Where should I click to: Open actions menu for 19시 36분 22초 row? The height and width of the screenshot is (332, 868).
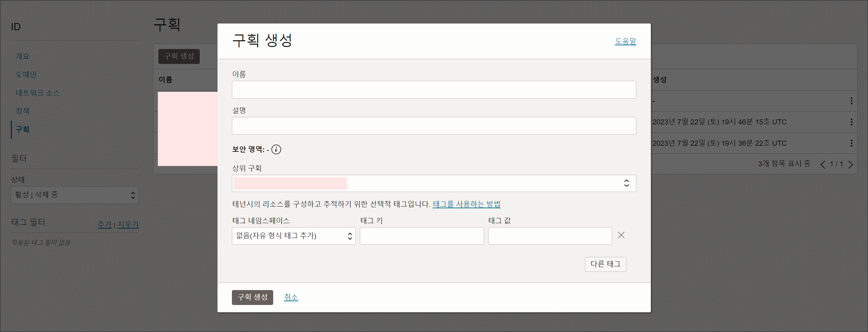pyautogui.click(x=851, y=143)
